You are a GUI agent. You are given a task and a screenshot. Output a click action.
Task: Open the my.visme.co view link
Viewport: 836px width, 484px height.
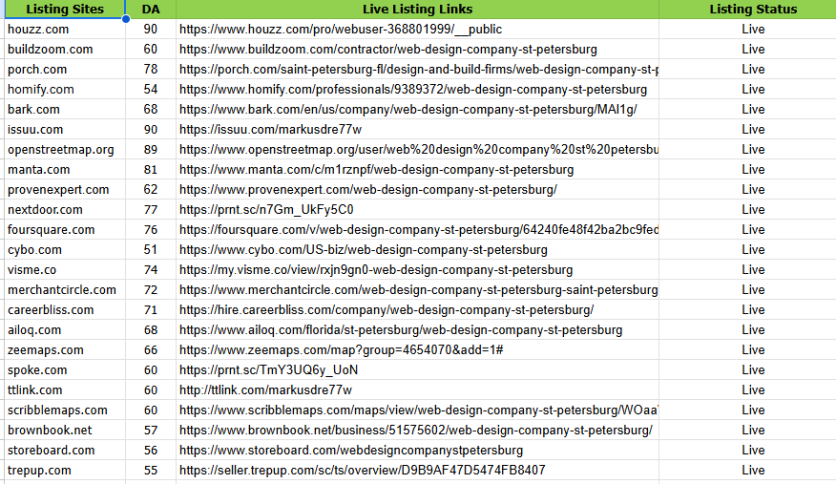click(x=376, y=270)
